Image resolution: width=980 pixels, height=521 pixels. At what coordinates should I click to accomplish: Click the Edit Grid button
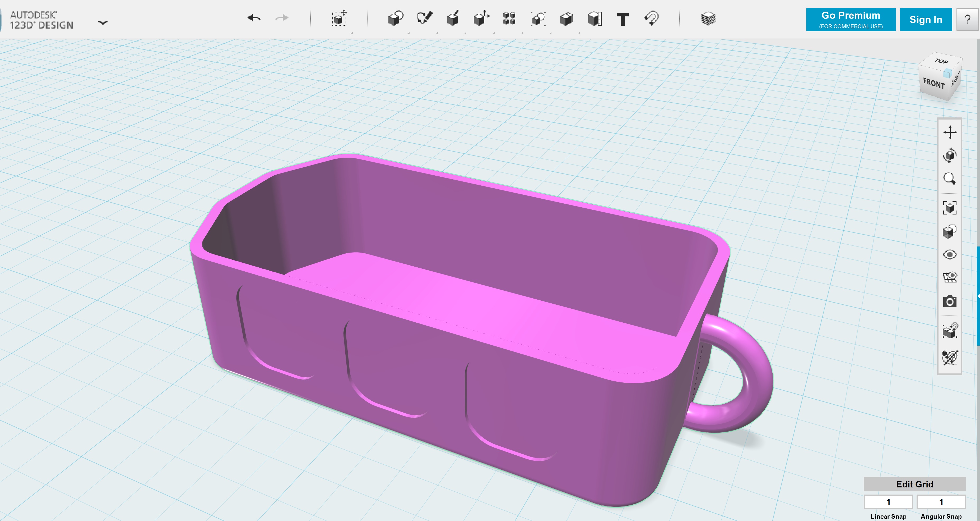click(914, 484)
